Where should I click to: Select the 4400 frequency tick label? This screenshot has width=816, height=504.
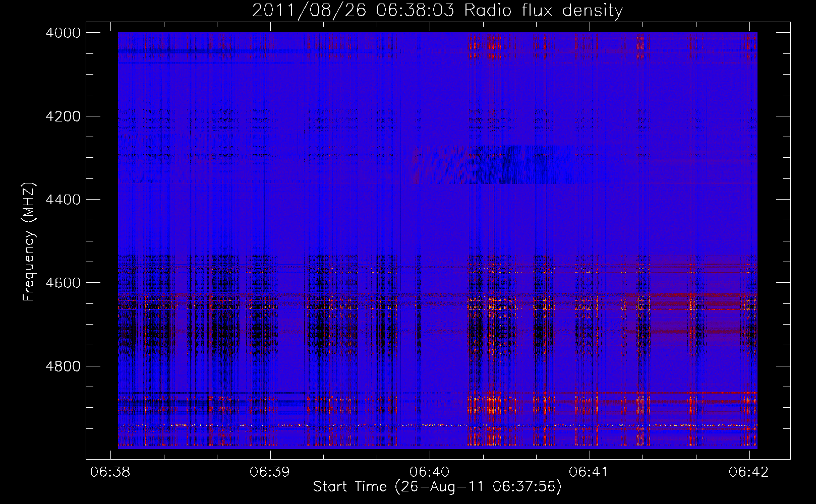coord(63,200)
